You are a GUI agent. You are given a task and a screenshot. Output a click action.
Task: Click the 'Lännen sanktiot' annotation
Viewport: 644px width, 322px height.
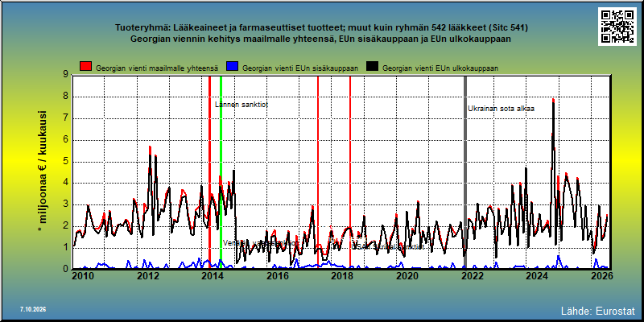(x=242, y=105)
